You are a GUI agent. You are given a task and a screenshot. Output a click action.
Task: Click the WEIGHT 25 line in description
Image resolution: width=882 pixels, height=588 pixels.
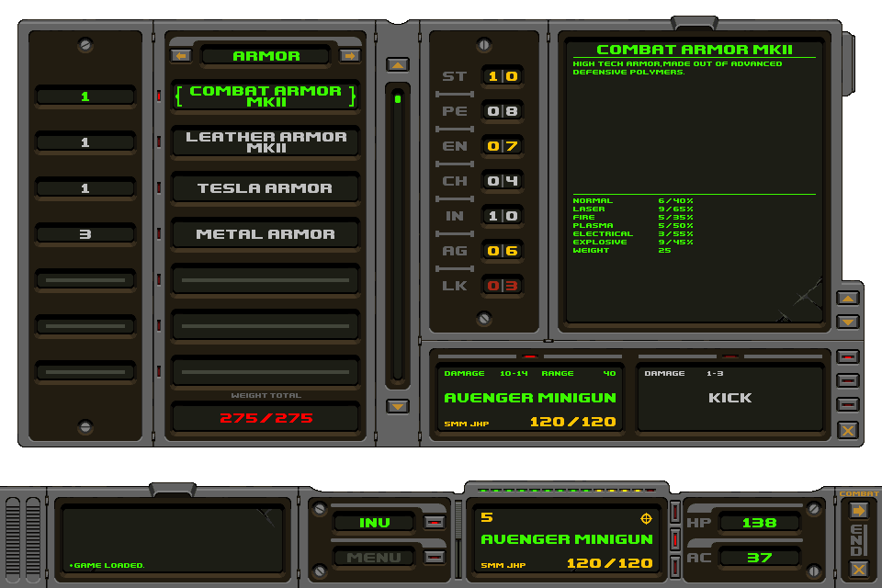622,251
